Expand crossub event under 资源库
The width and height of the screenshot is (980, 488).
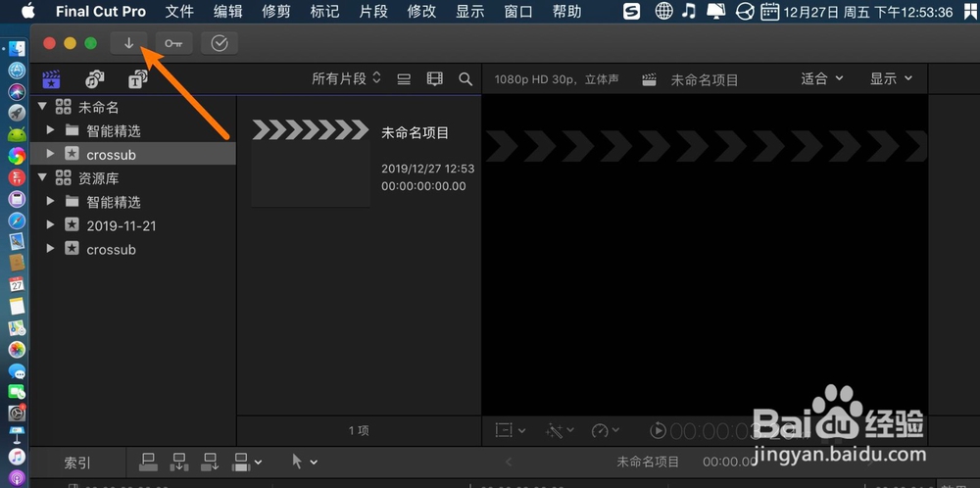(51, 249)
